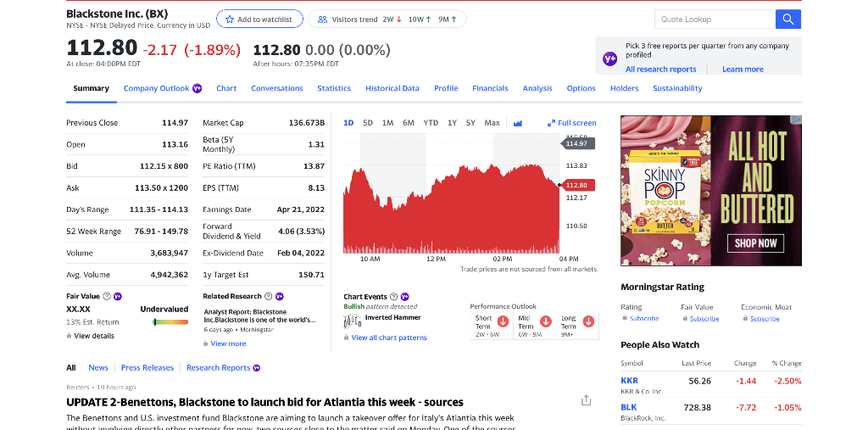
Task: Click the Y+ badge beside Company Outlook
Action: (x=197, y=88)
